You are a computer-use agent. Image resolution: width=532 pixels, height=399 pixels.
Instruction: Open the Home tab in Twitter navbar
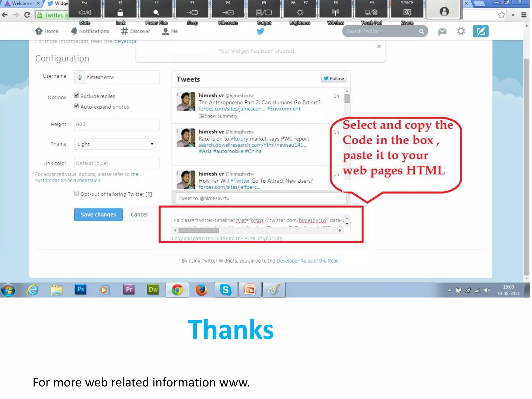click(46, 31)
